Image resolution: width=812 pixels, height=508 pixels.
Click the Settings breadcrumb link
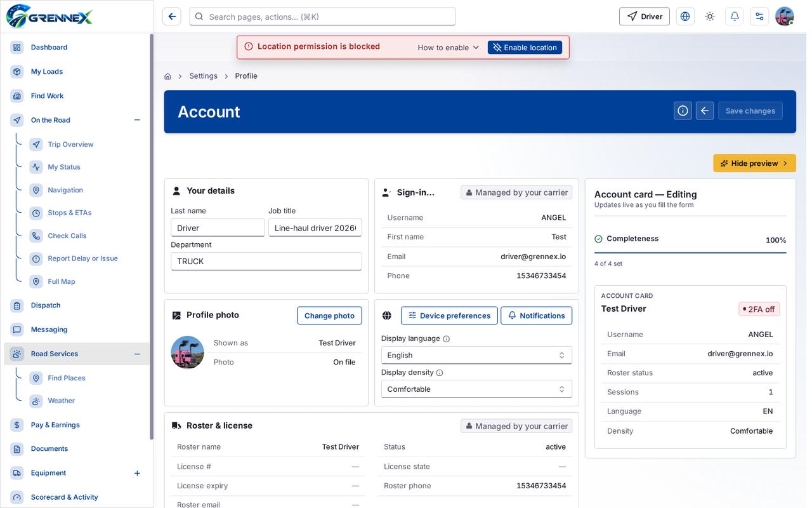pos(203,76)
